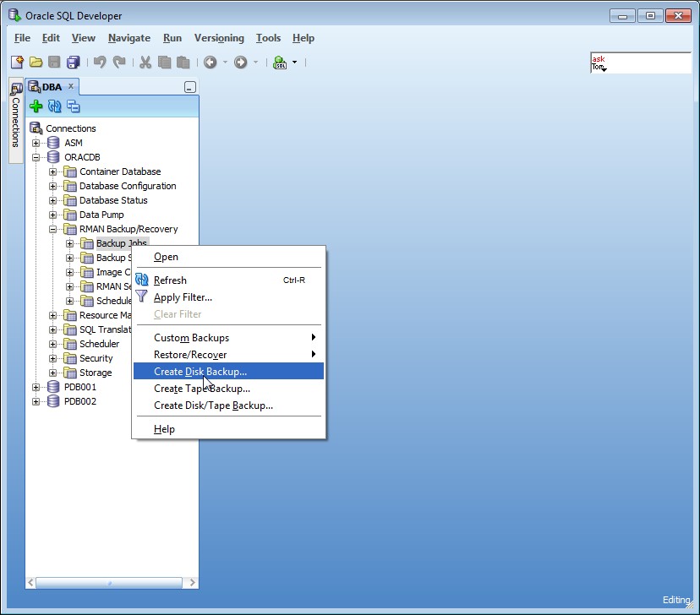Viewport: 700px width, 615px height.
Task: Click the Container Database folder icon
Action: pos(70,171)
